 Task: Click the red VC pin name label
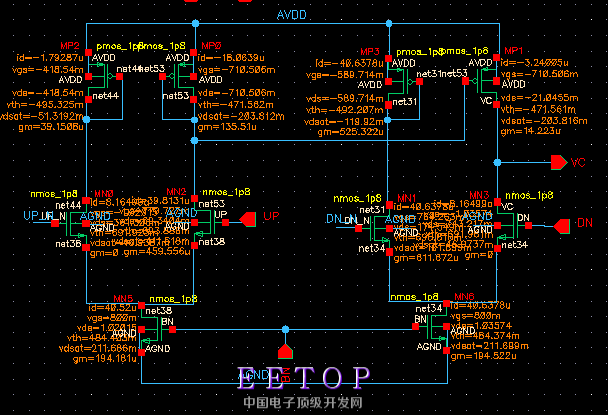point(578,163)
